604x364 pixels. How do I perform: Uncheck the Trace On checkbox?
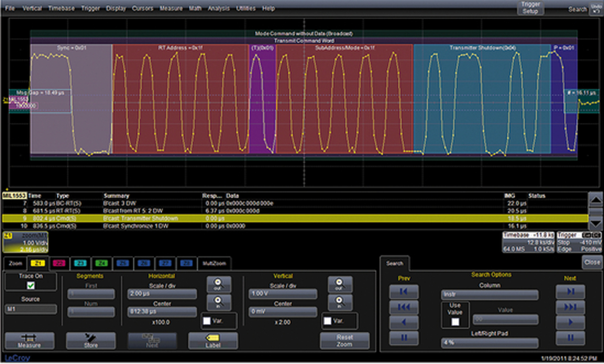(x=31, y=285)
